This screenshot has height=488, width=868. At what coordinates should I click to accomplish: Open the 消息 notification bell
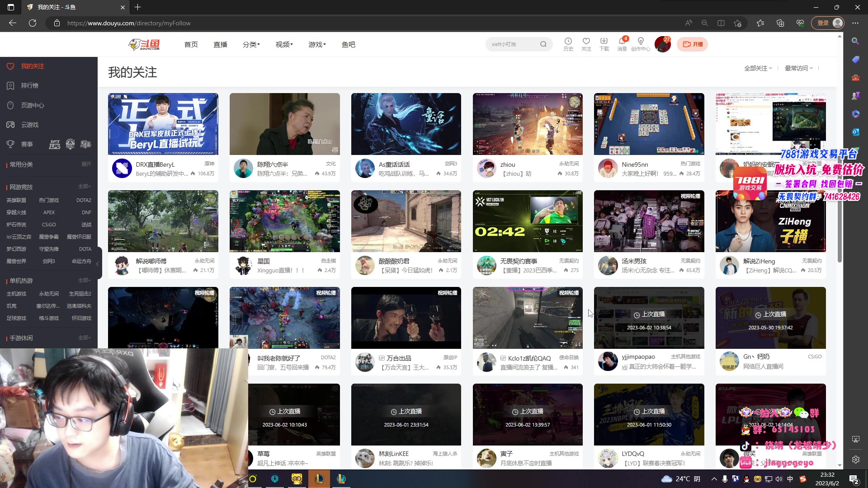(x=622, y=44)
